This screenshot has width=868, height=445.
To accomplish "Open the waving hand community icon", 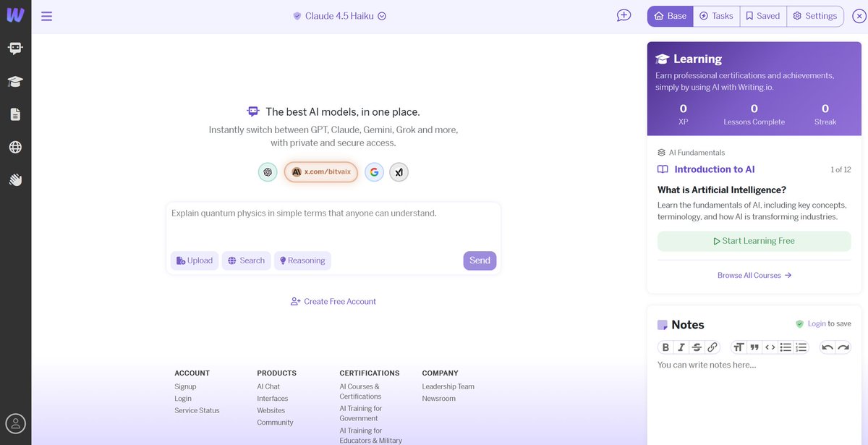I will (15, 179).
